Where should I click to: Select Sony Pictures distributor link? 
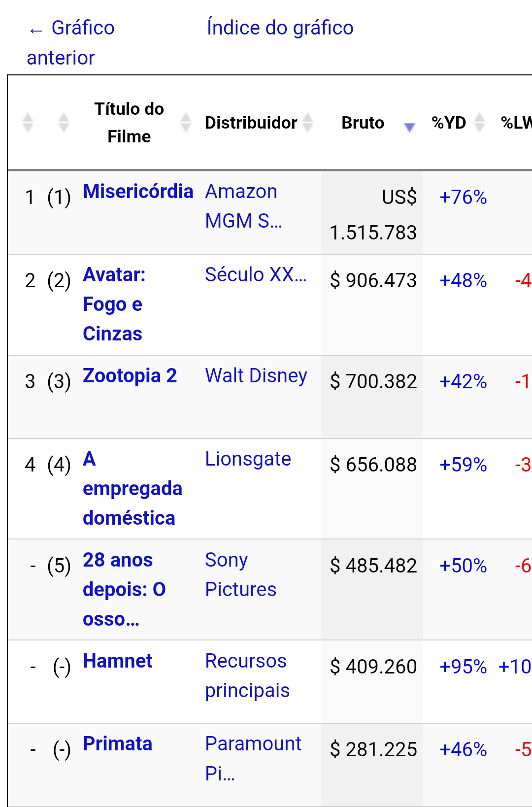(240, 574)
